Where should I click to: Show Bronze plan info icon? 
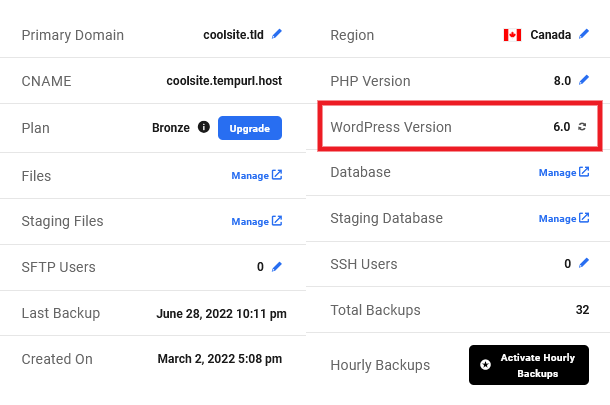(203, 127)
